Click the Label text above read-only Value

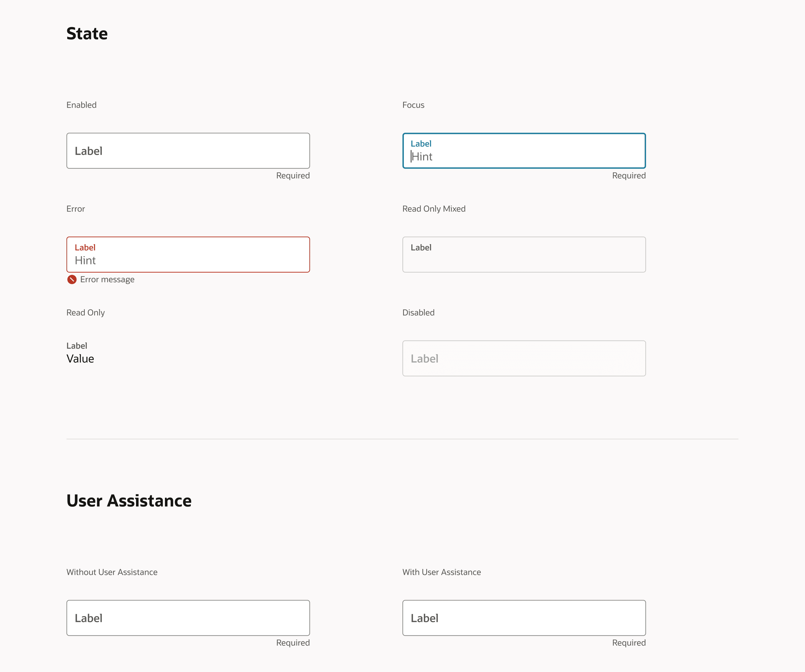pos(77,346)
